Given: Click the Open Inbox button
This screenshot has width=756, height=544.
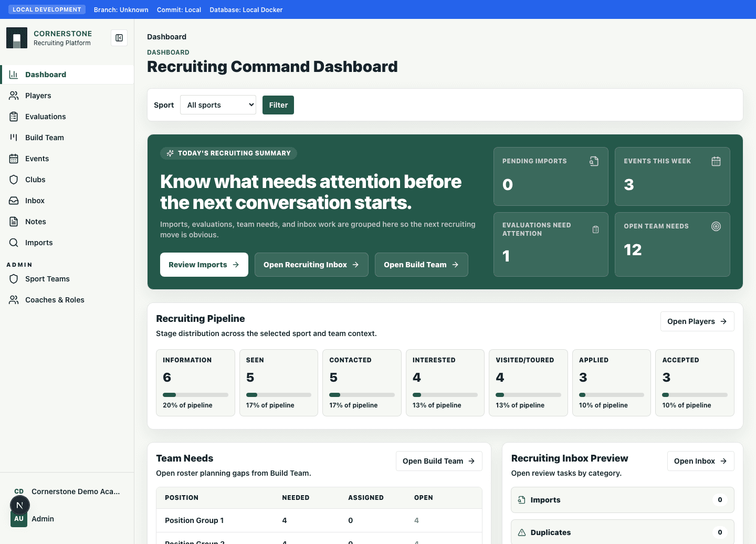Looking at the screenshot, I should (700, 461).
